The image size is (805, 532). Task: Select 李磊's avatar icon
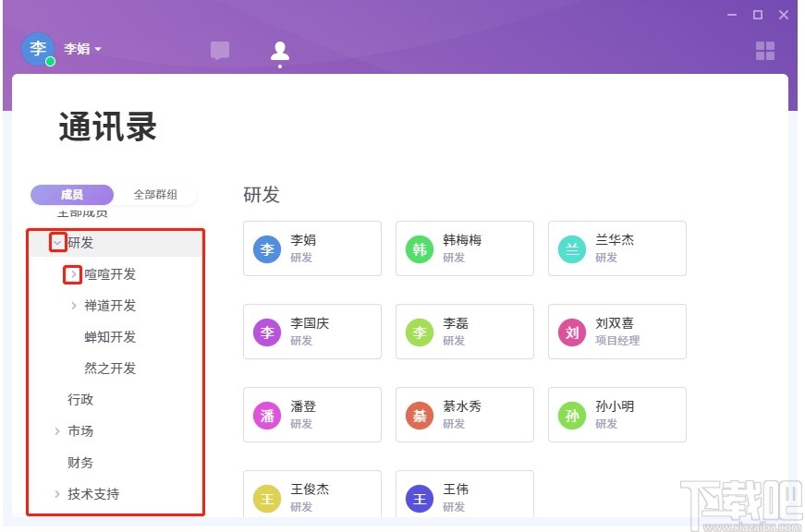coord(420,332)
